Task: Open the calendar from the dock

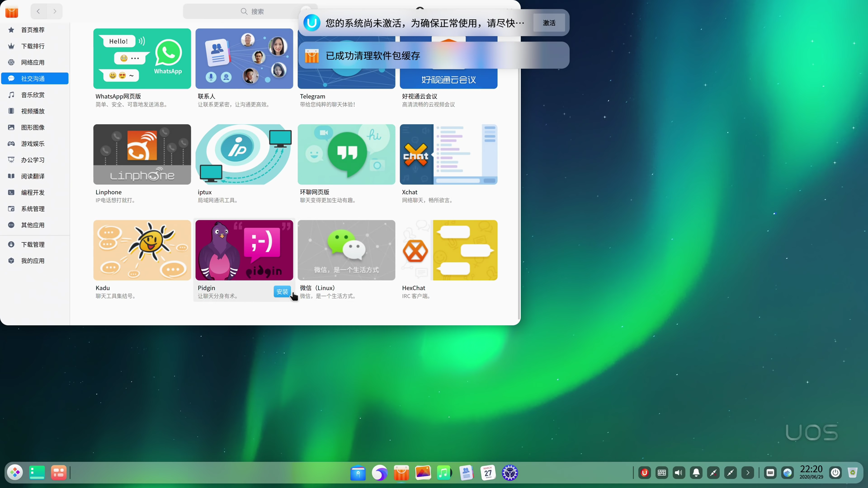Action: 488,473
